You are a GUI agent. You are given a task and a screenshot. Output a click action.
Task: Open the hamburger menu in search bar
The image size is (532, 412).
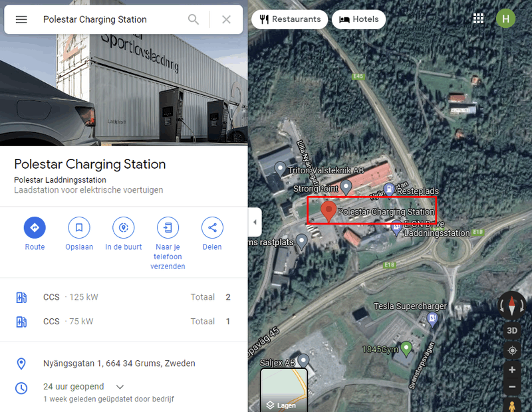pos(21,19)
